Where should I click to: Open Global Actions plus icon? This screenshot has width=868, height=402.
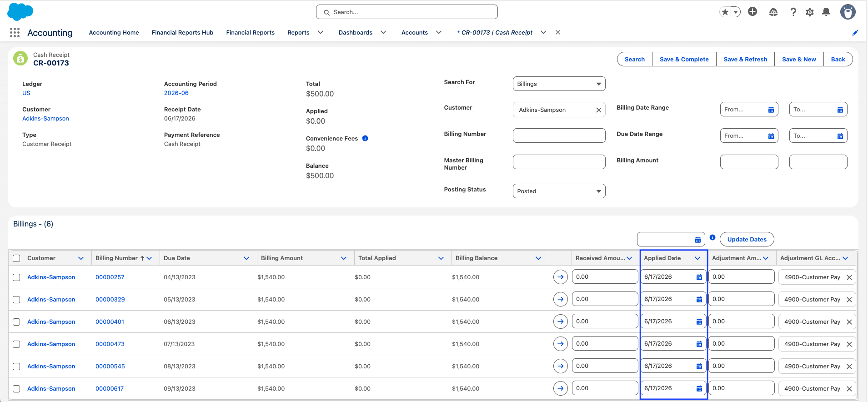753,12
